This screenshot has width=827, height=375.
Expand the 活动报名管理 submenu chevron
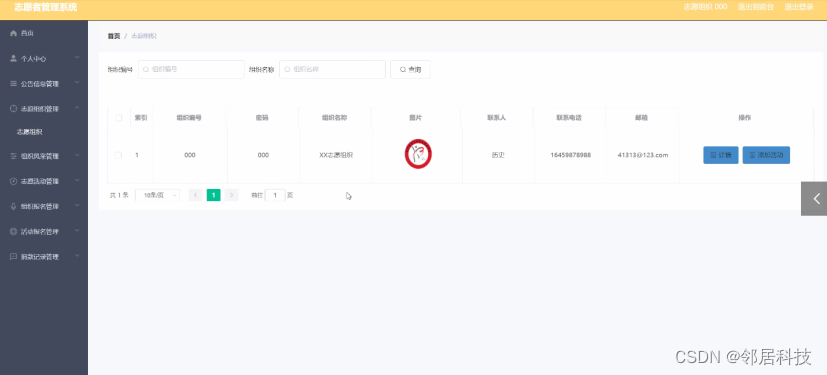tap(77, 230)
